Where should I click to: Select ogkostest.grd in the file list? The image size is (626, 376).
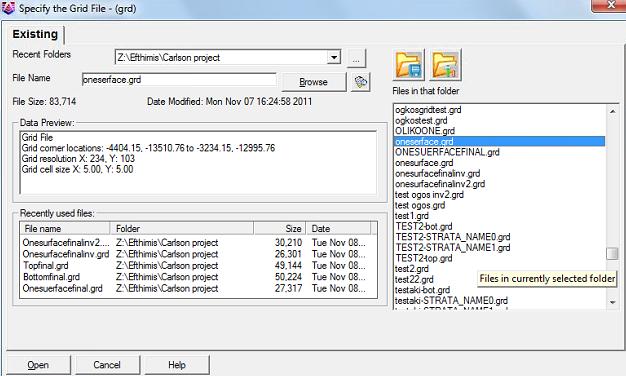tap(421, 121)
